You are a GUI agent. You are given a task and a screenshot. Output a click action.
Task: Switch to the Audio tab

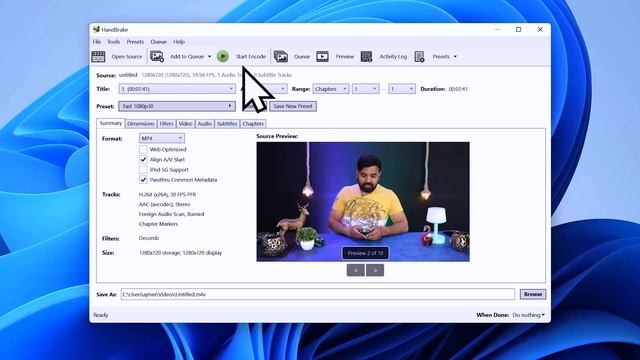pos(204,124)
